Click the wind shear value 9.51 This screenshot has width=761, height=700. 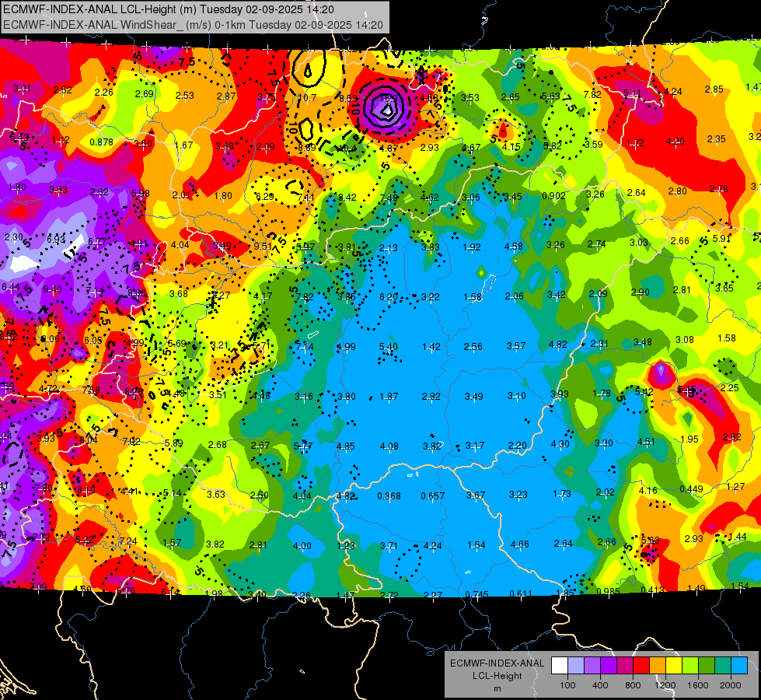[x=263, y=247]
